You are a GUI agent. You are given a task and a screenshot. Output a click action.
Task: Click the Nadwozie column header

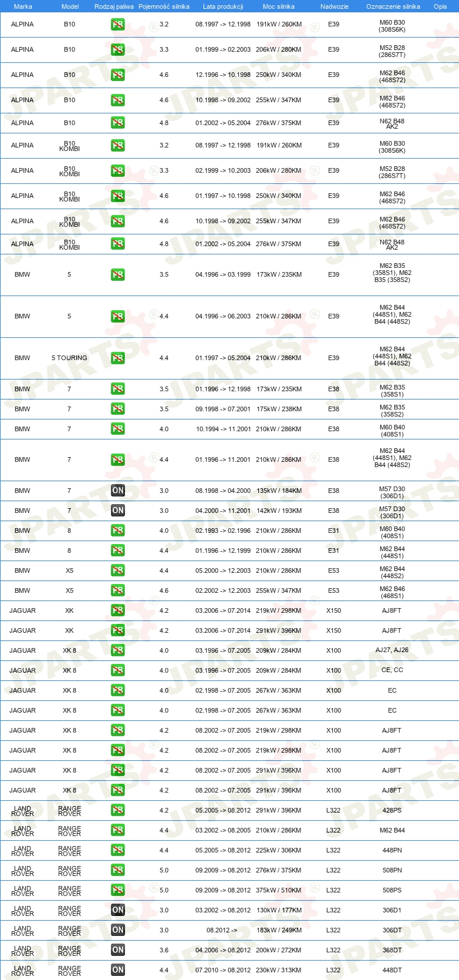335,6
